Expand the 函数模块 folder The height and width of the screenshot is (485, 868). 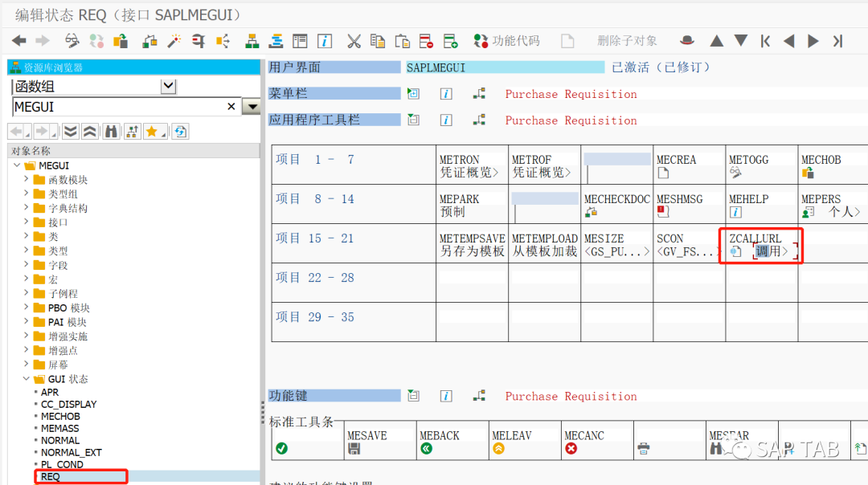tap(26, 179)
